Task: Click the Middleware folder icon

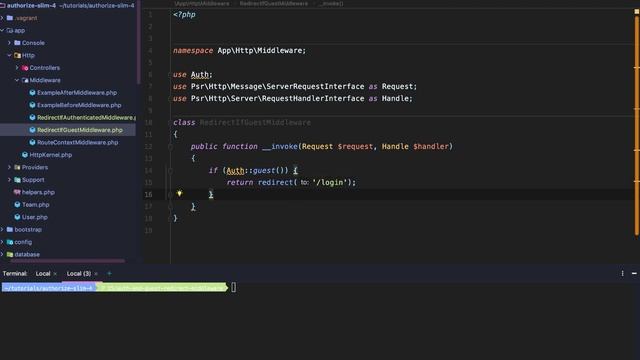Action: pos(25,80)
